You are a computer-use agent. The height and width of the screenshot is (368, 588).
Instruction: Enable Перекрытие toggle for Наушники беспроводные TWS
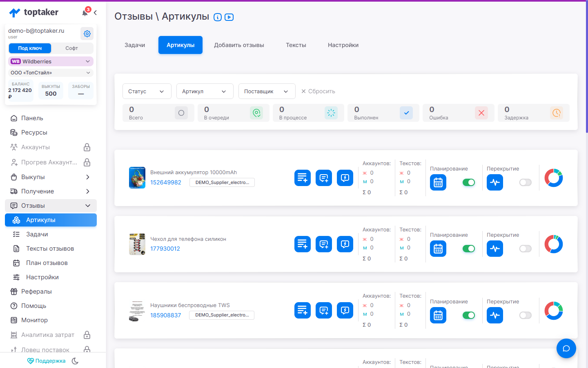(526, 315)
